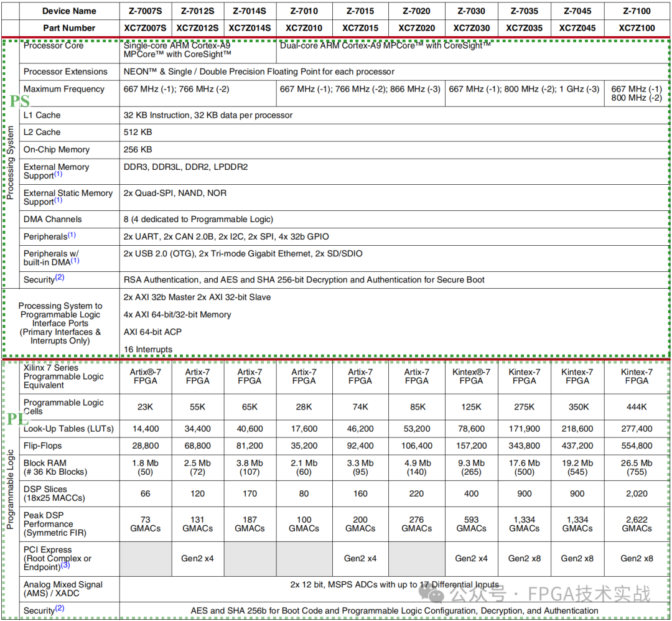
Task: Select the 444K logic cells value
Action: (x=637, y=407)
